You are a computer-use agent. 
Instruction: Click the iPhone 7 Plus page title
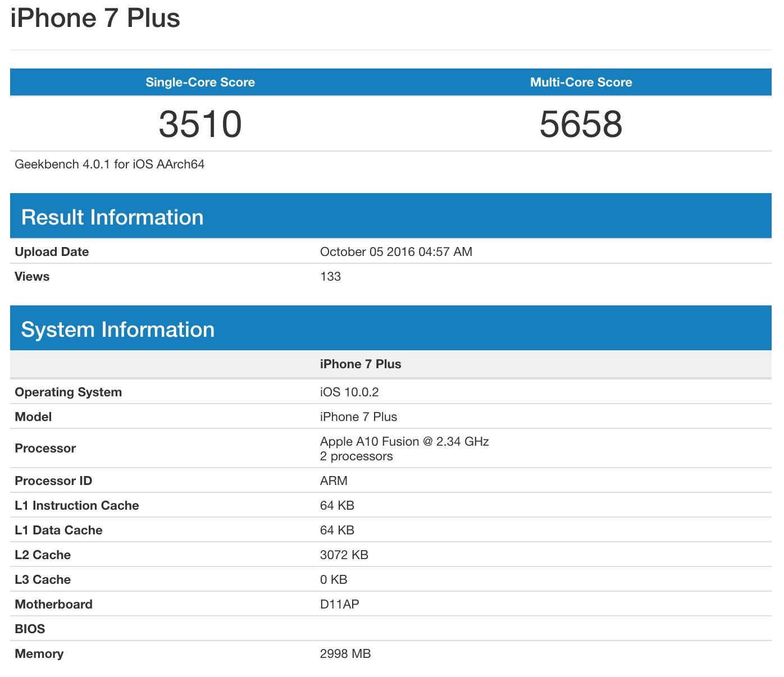point(95,18)
